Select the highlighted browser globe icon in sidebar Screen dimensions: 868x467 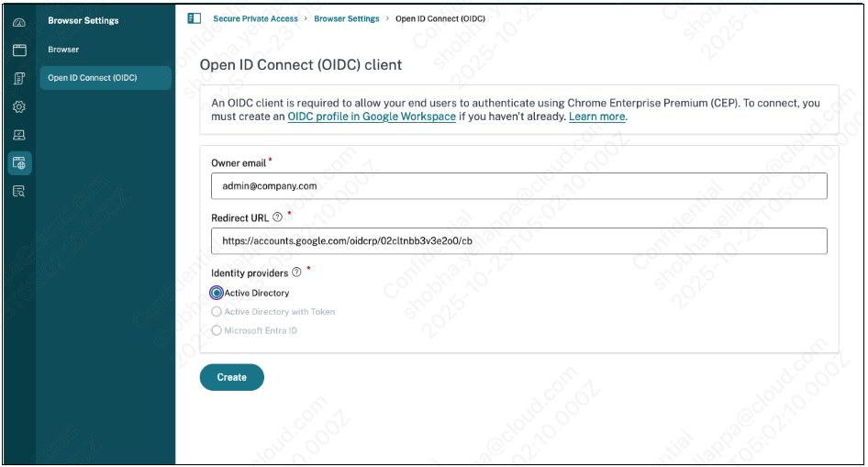click(x=19, y=163)
